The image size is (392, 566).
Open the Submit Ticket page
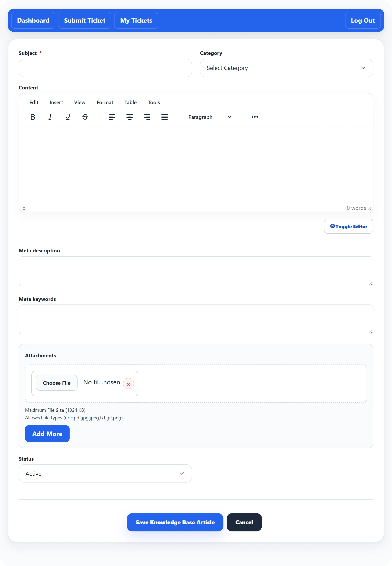[85, 20]
